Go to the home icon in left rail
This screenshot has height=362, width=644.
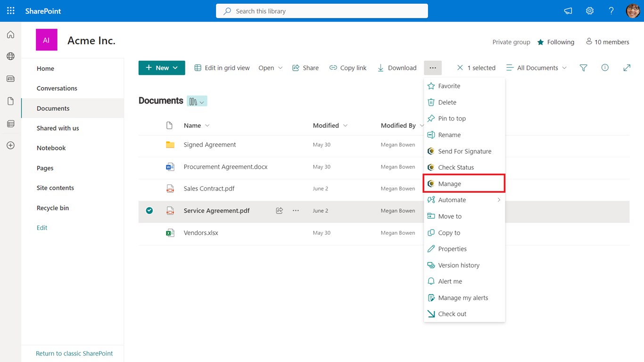(10, 34)
